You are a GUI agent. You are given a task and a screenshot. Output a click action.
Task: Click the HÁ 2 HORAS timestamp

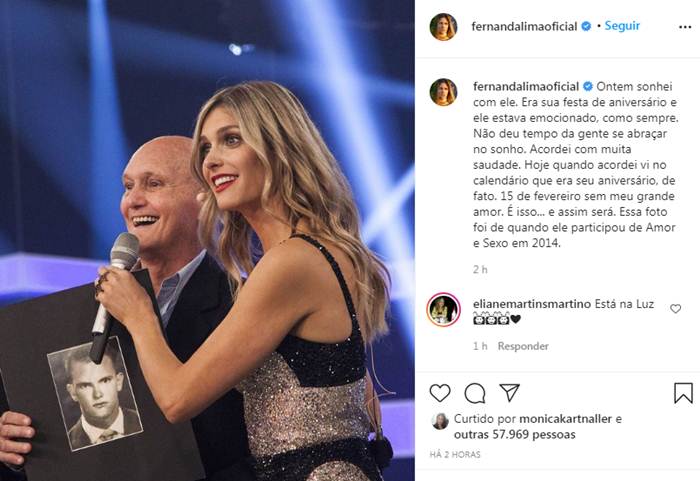pyautogui.click(x=455, y=455)
